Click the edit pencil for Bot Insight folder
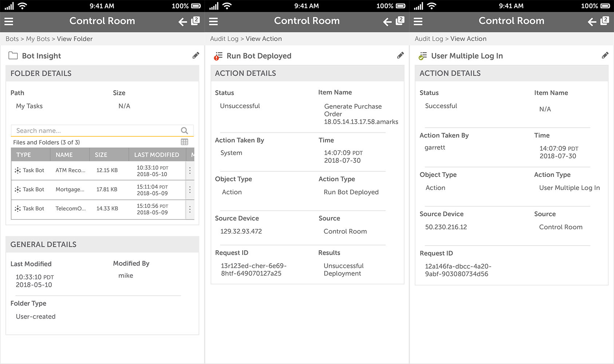Viewport: 614px width, 364px height. (x=196, y=55)
